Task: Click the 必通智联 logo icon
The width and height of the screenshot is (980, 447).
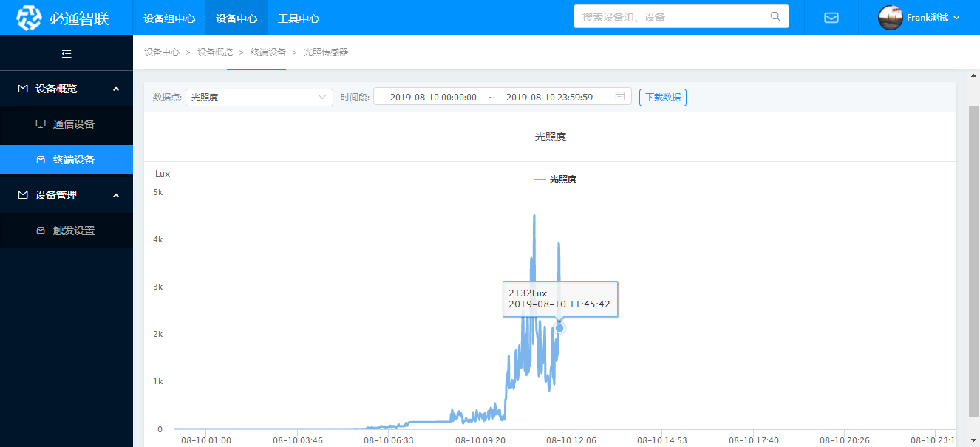Action: [x=29, y=18]
